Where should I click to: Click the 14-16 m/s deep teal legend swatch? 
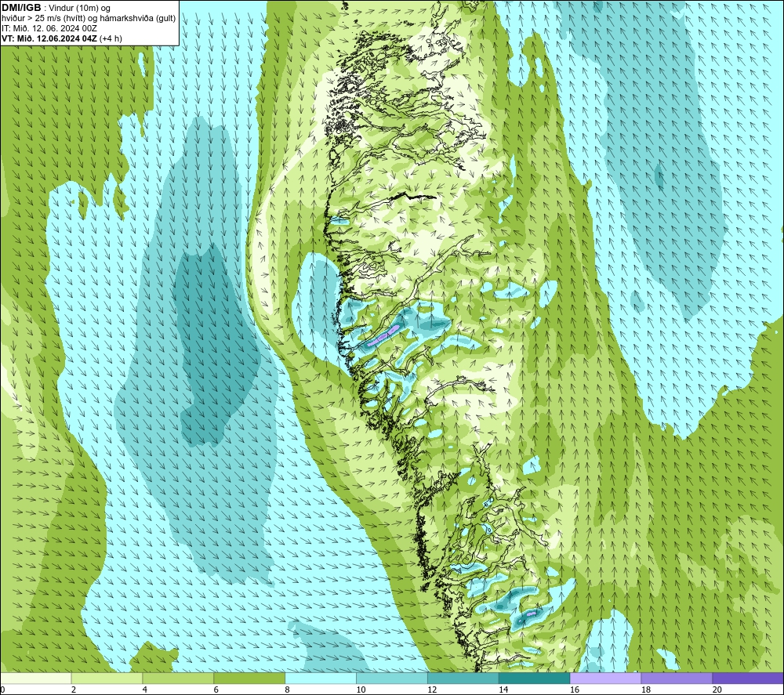point(535,678)
